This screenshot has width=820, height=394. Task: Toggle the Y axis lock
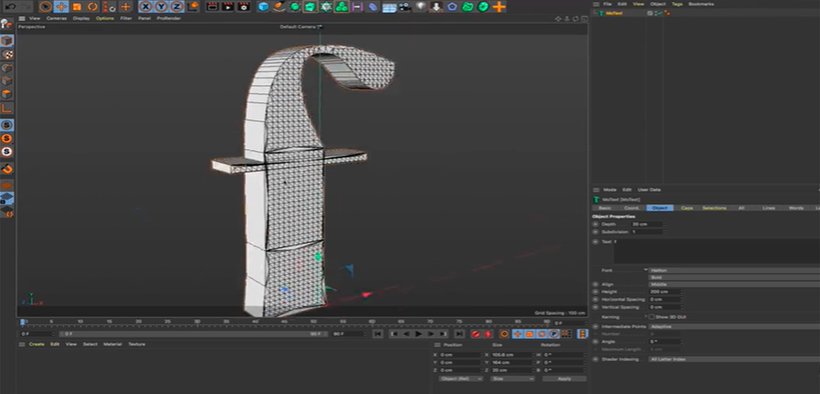[161, 7]
